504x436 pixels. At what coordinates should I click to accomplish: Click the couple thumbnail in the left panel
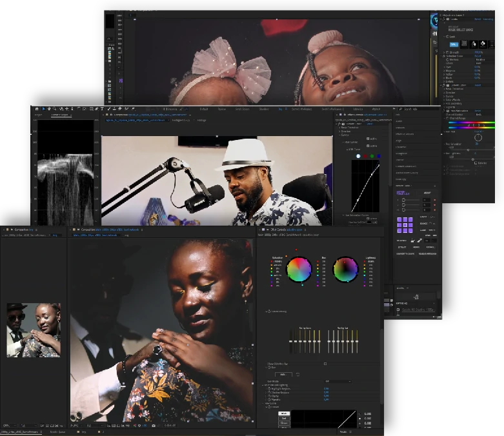tap(34, 330)
